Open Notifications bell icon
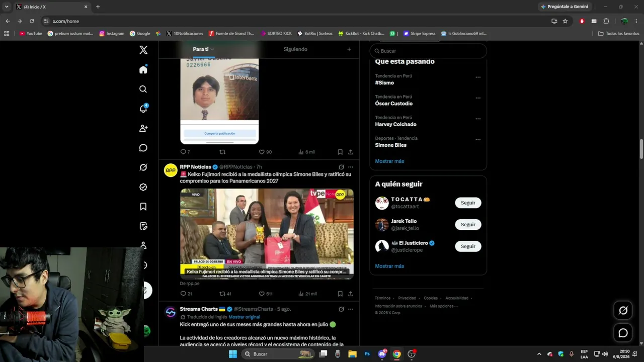 pyautogui.click(x=143, y=109)
